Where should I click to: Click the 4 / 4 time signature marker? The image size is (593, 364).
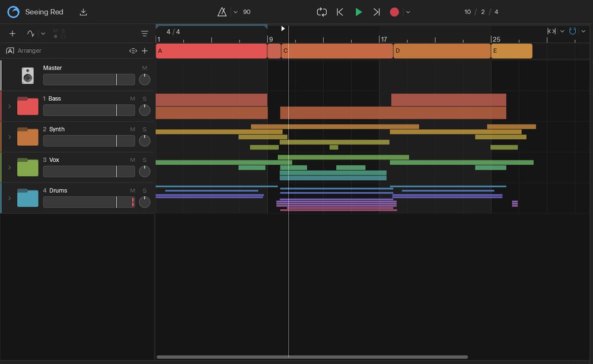click(x=173, y=32)
